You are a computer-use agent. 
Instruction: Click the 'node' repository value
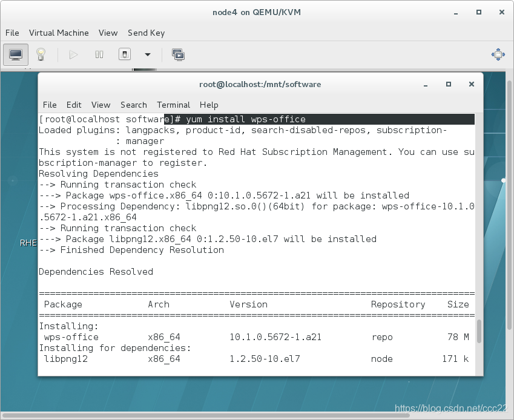coord(382,359)
